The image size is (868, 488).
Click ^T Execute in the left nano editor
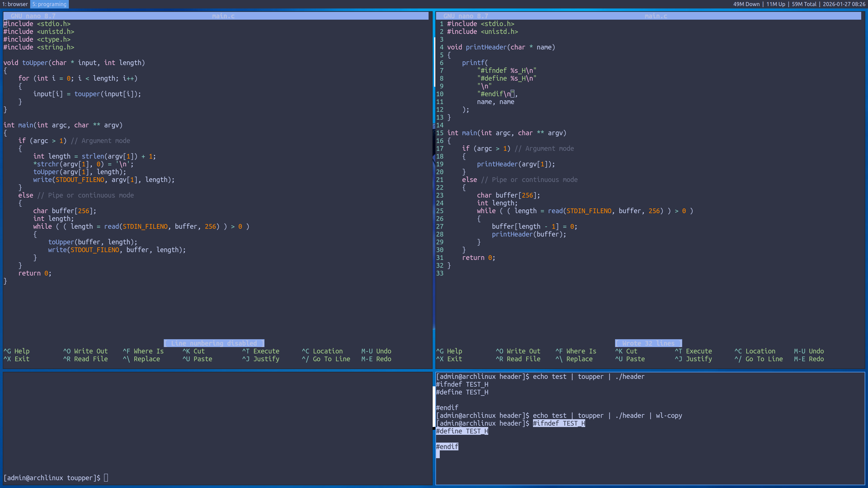[x=261, y=351]
